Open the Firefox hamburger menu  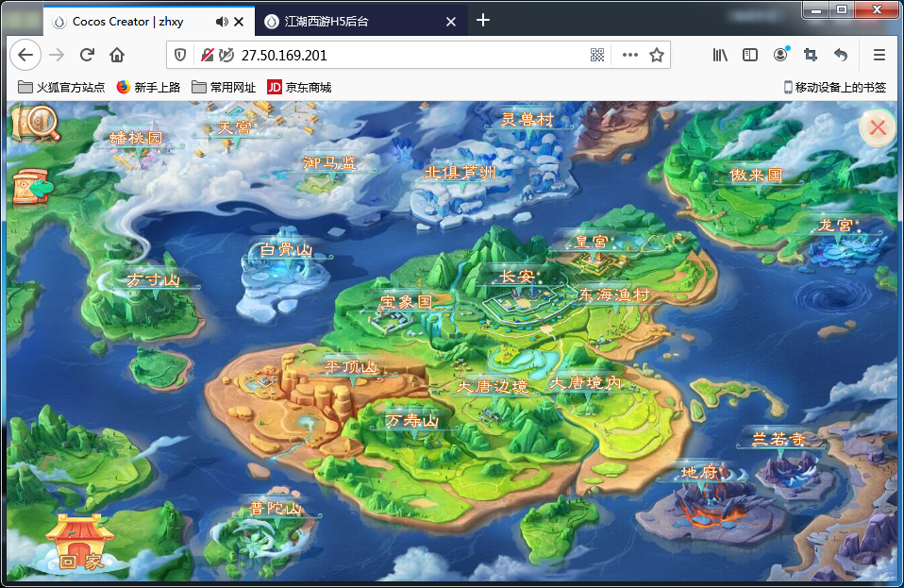pos(879,55)
